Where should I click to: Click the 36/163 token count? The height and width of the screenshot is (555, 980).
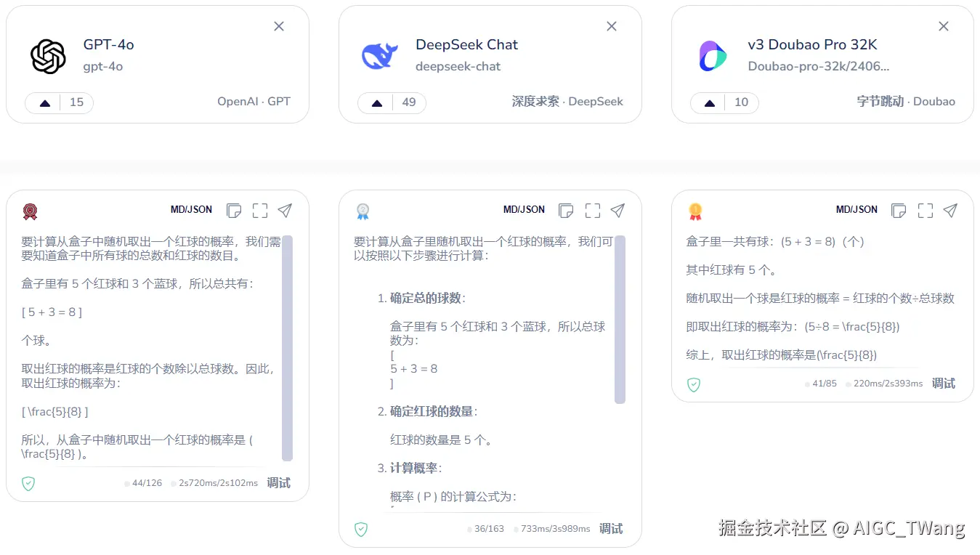pyautogui.click(x=489, y=529)
